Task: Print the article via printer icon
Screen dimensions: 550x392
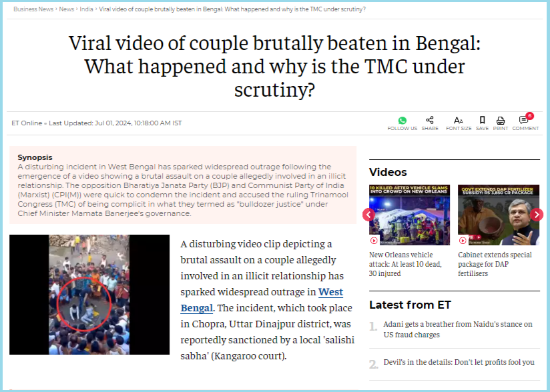Action: click(x=501, y=121)
